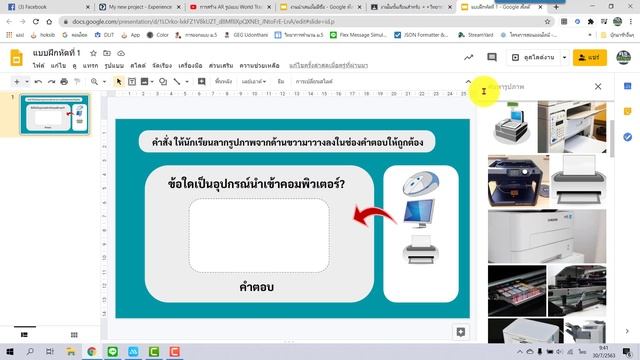This screenshot has width=640, height=360.
Task: Open the Tasks side panel icon
Action: [x=628, y=137]
